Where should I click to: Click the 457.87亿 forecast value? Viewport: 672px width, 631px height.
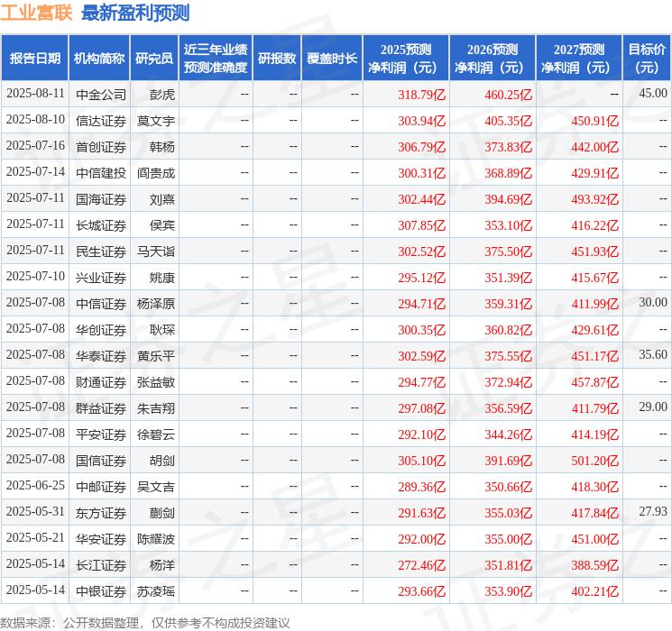click(594, 382)
